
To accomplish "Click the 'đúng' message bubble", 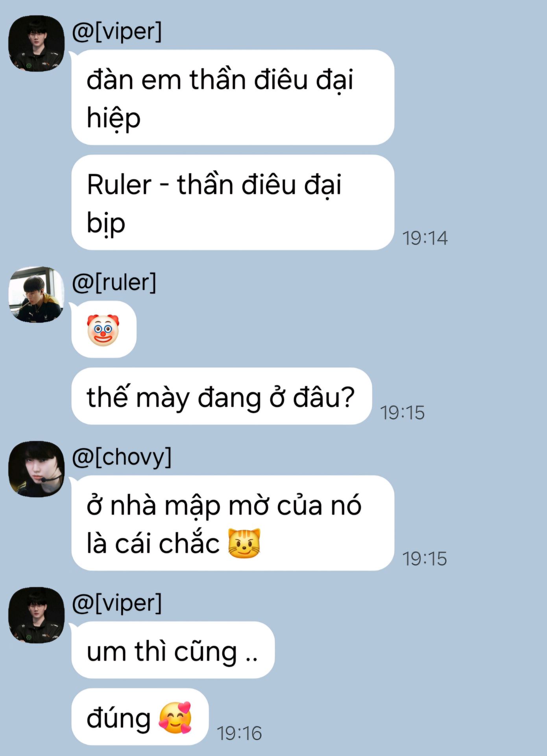I will point(140,717).
